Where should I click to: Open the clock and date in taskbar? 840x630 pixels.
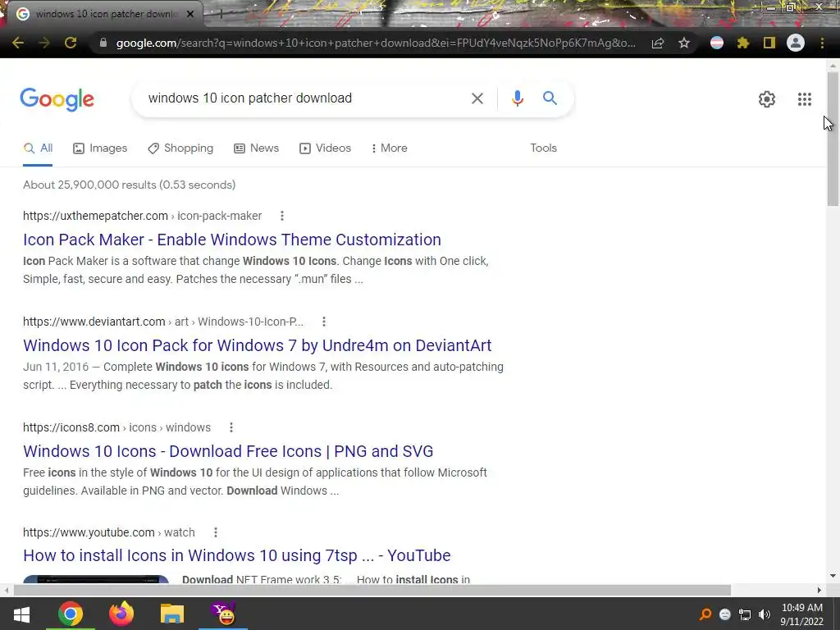pyautogui.click(x=801, y=614)
